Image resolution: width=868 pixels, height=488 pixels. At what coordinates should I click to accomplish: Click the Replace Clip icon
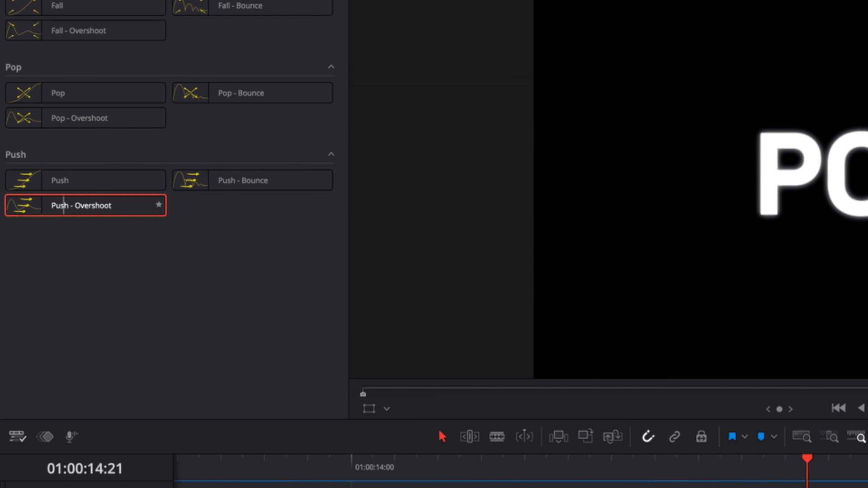click(613, 436)
